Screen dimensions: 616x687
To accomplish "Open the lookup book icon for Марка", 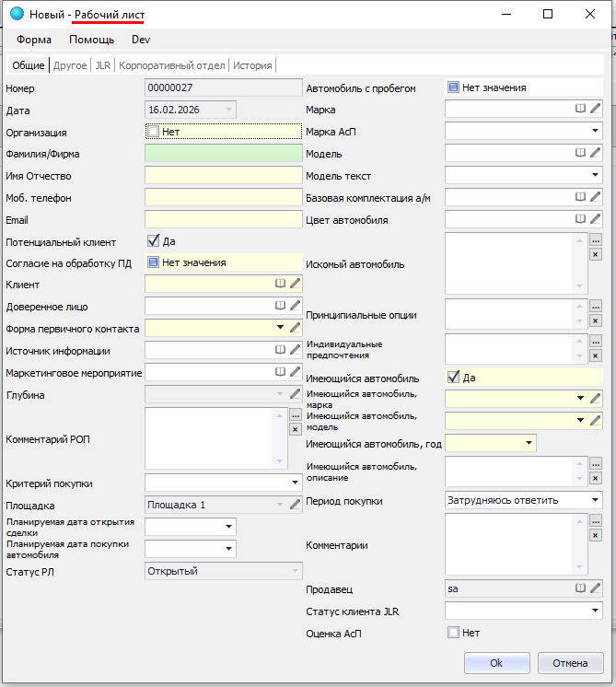I will (x=580, y=110).
